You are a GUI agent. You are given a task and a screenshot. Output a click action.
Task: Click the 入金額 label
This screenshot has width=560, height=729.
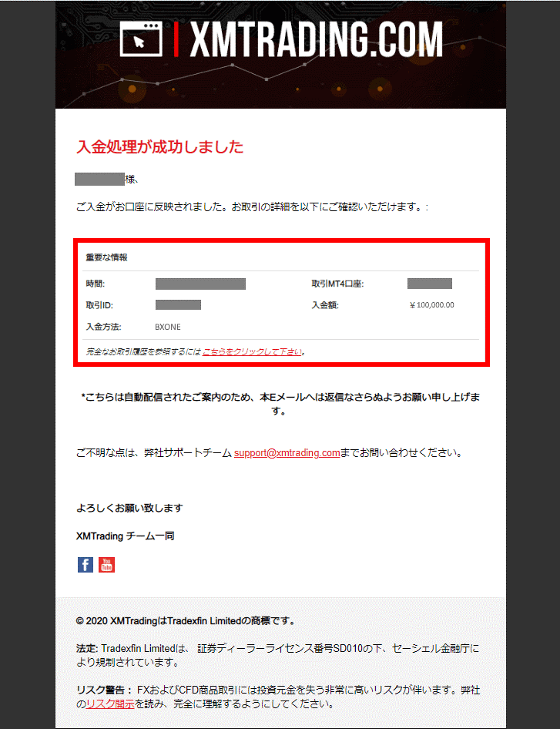[325, 305]
